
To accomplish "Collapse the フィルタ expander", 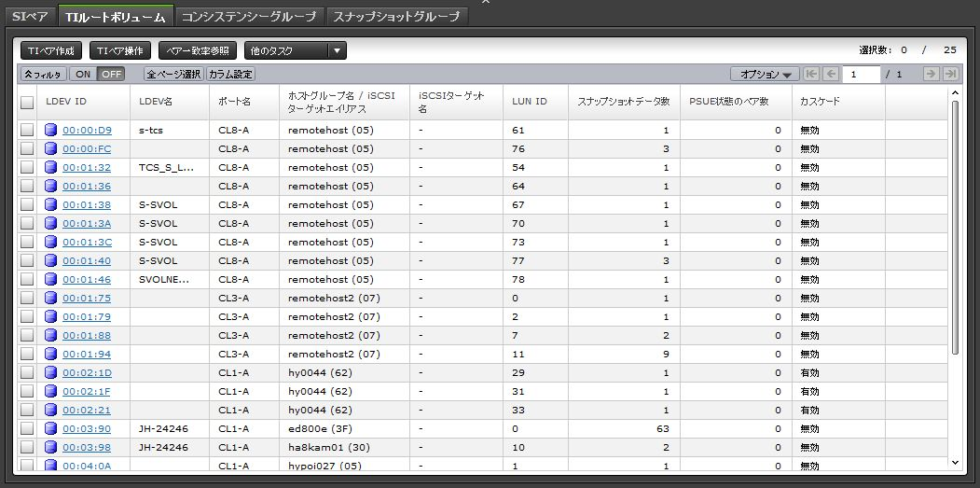I will [x=43, y=74].
